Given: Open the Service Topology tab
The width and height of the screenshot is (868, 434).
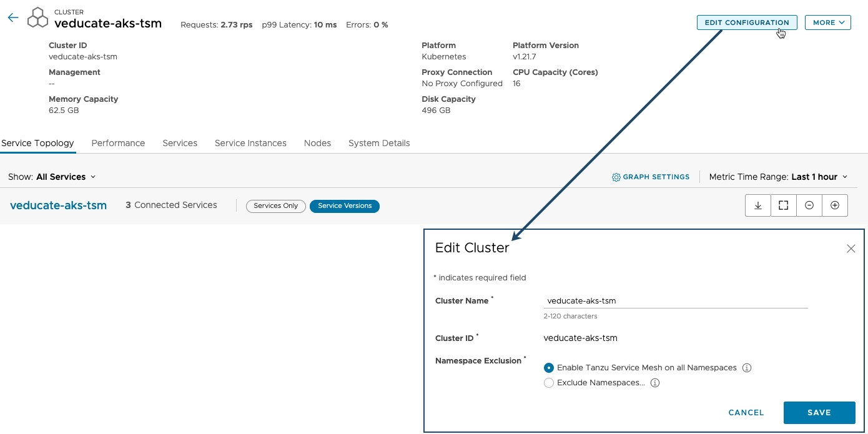Looking at the screenshot, I should tap(37, 143).
